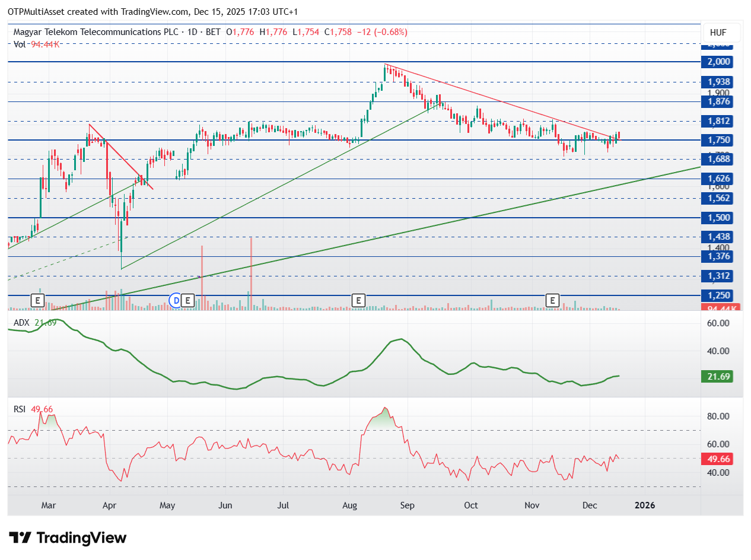This screenshot has height=560, width=751.
Task: Click the TradingView logo at bottom left
Action: click(68, 538)
